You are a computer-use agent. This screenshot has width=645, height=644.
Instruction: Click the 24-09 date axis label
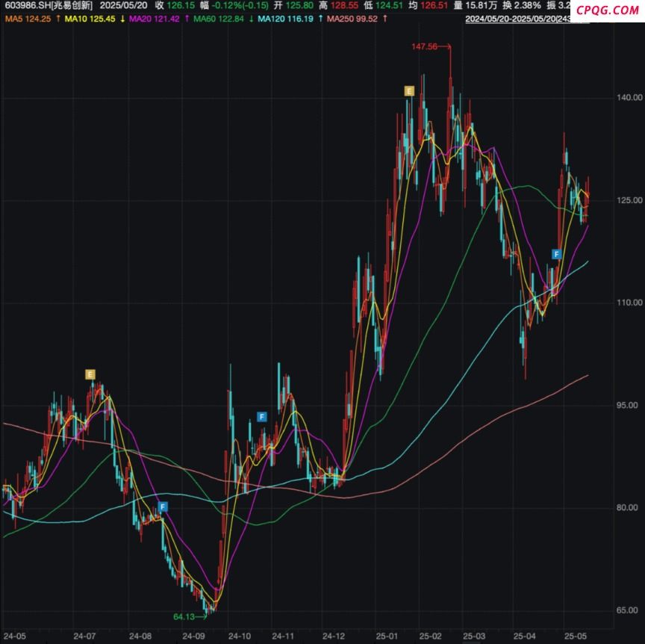(x=194, y=637)
